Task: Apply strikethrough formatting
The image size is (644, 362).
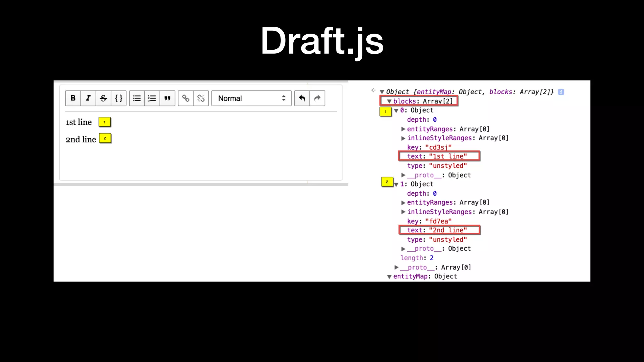Action: pyautogui.click(x=103, y=98)
